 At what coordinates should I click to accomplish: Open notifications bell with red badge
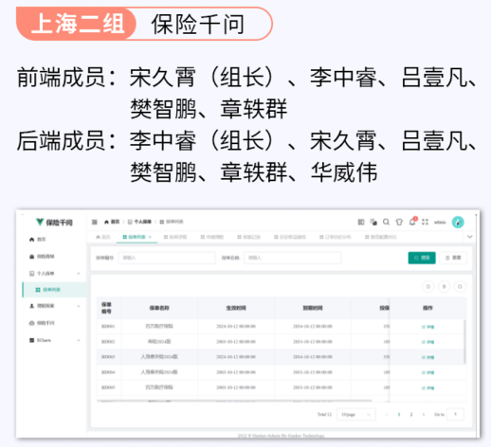pyautogui.click(x=412, y=222)
